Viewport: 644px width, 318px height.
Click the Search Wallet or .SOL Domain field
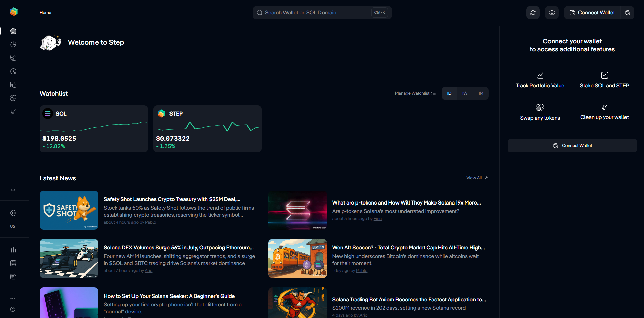point(316,13)
